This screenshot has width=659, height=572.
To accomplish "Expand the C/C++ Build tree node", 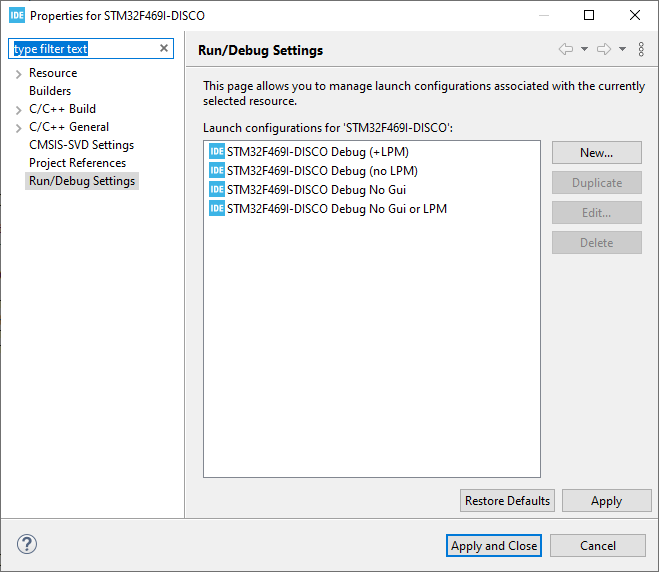I will [x=18, y=110].
